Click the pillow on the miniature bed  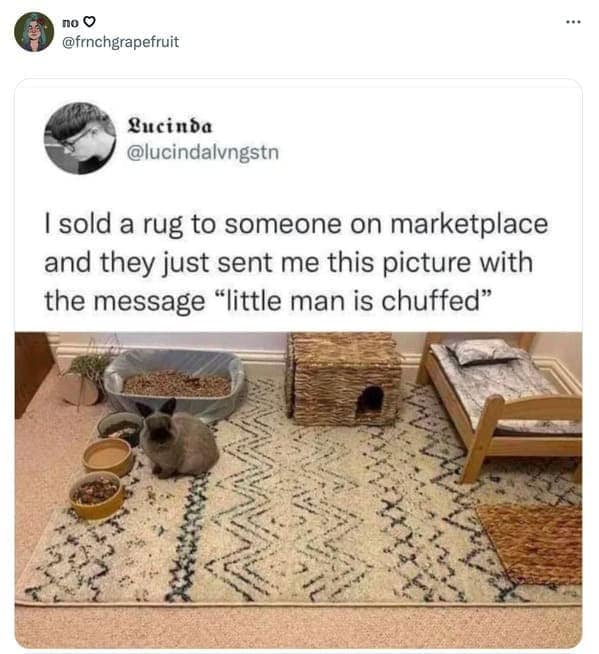click(x=485, y=351)
